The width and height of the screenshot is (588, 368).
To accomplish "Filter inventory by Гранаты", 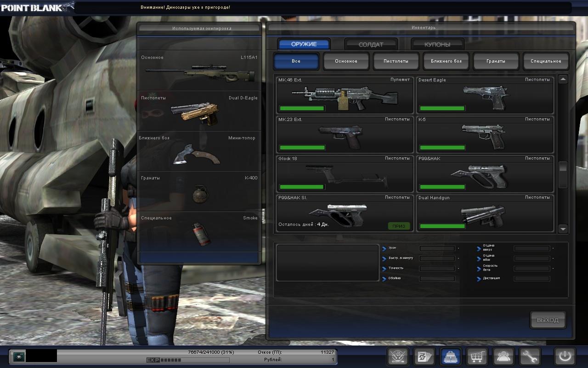I will click(496, 61).
